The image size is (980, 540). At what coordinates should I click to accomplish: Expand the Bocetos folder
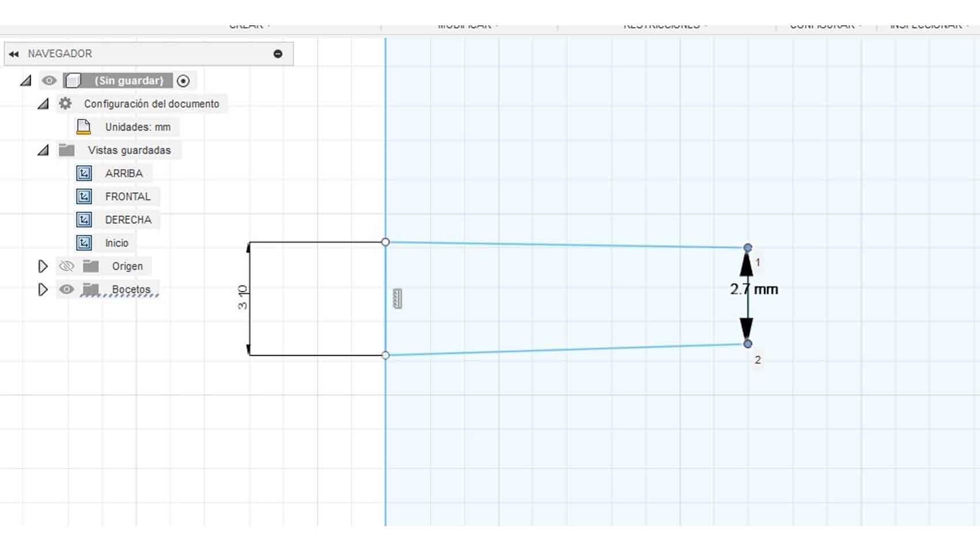(43, 289)
